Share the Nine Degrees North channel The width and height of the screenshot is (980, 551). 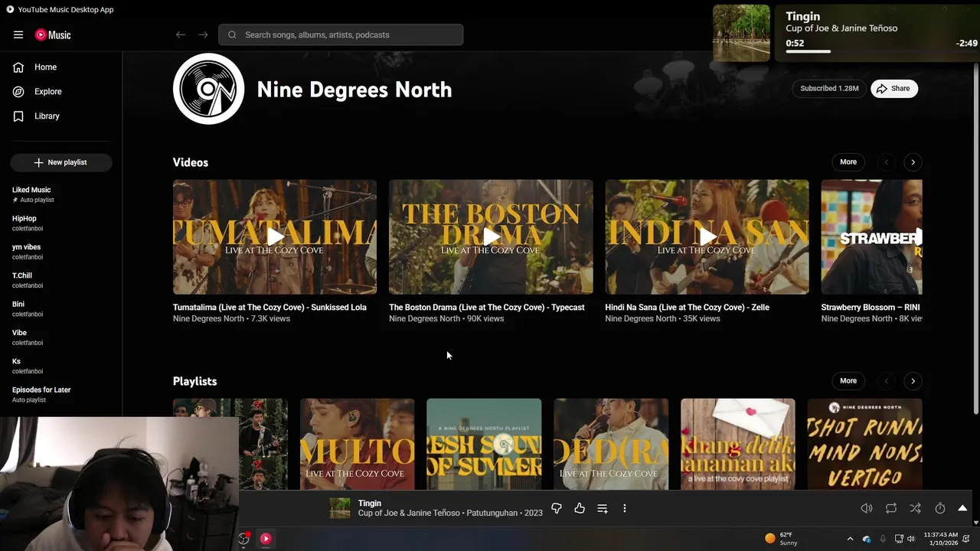(893, 89)
